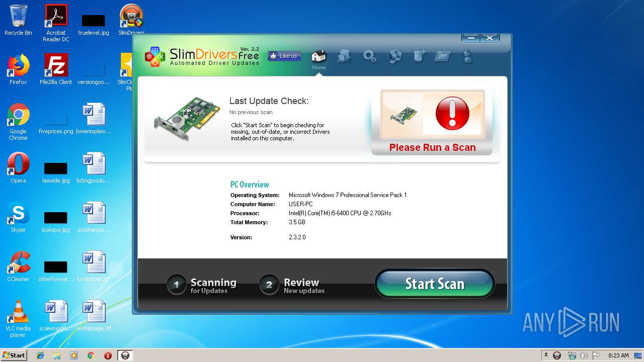
Task: Select fiveprices.png on the desktop
Action: click(56, 122)
